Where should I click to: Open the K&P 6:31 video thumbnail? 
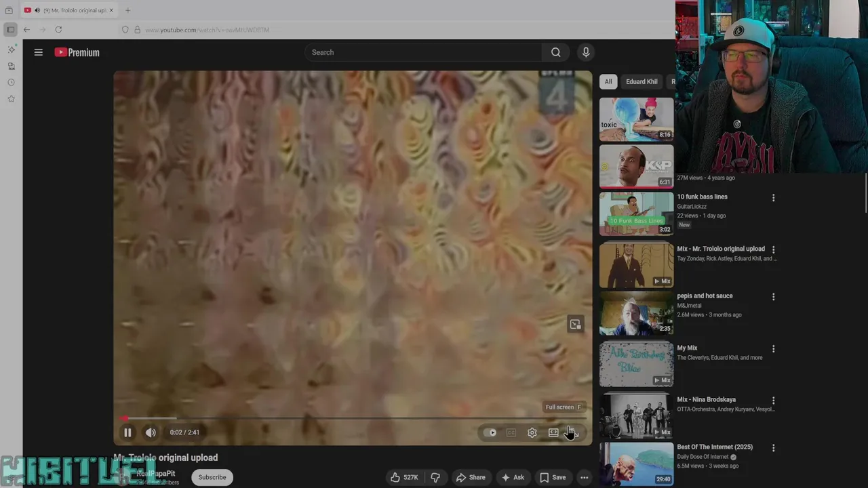(636, 166)
